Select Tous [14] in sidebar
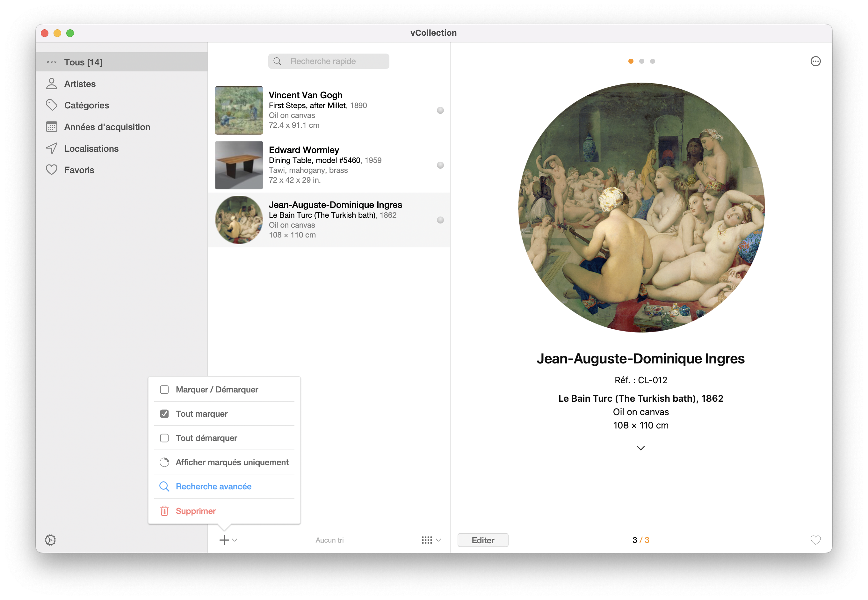 pos(121,62)
